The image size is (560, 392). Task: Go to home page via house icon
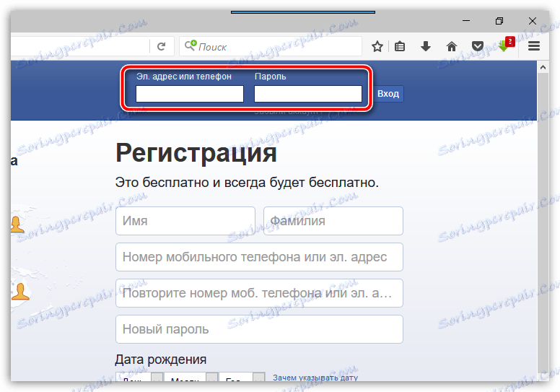(452, 46)
